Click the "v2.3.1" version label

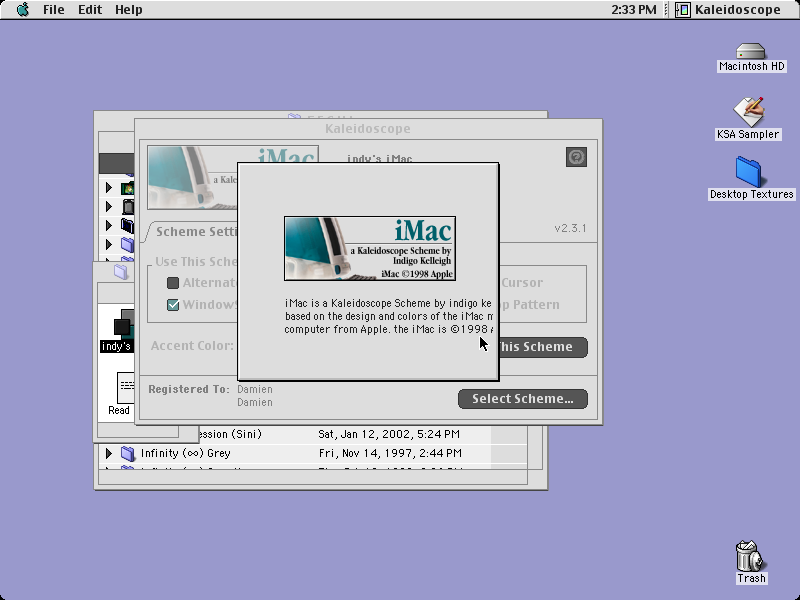tap(570, 228)
